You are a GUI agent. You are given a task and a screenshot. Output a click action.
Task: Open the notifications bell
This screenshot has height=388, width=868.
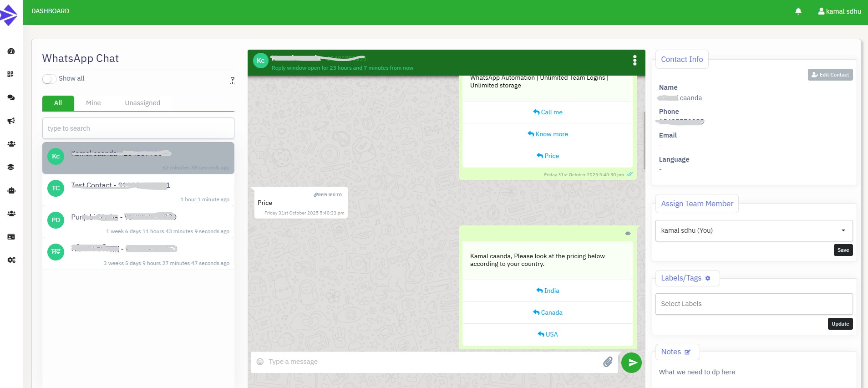pyautogui.click(x=798, y=11)
